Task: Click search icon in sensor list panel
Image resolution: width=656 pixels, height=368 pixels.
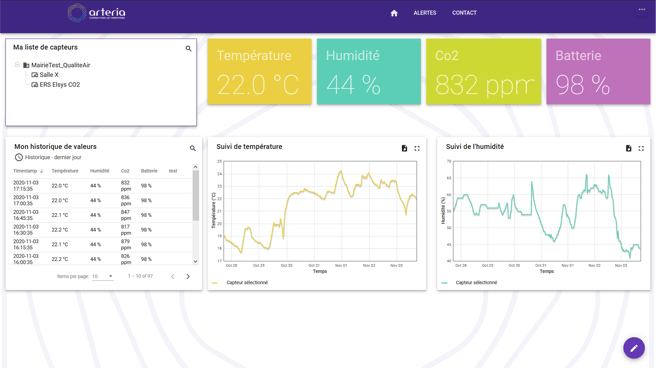Action: (188, 49)
